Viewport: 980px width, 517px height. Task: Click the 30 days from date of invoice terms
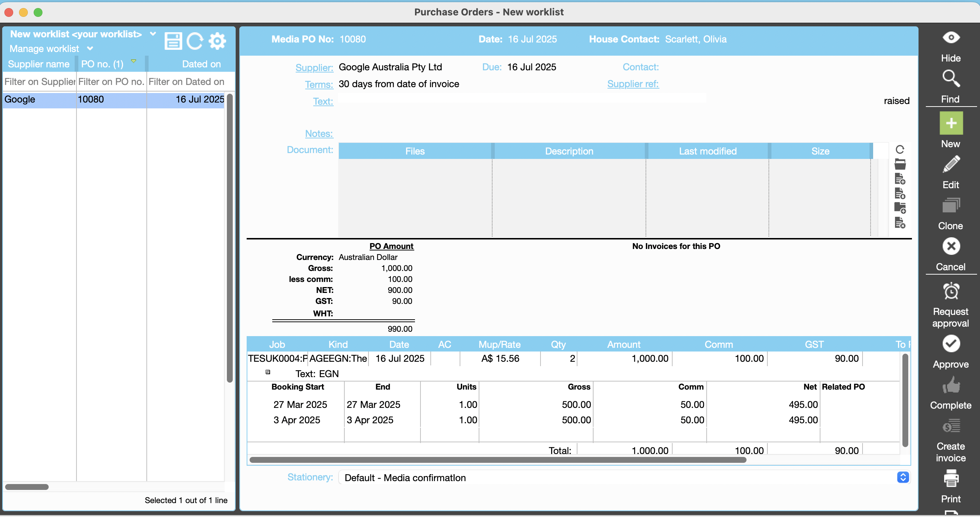tap(399, 84)
